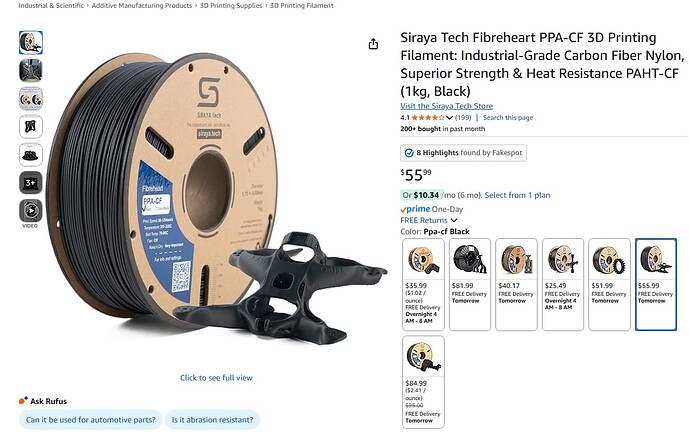The image size is (689, 432).
Task: Ask if it is abrasion resistant
Action: point(212,420)
